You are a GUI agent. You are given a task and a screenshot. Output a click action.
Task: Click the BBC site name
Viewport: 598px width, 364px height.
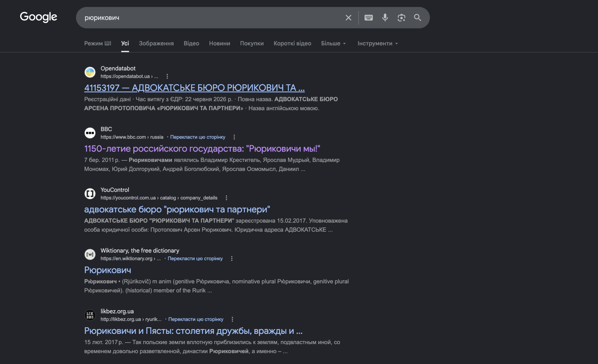pos(106,129)
